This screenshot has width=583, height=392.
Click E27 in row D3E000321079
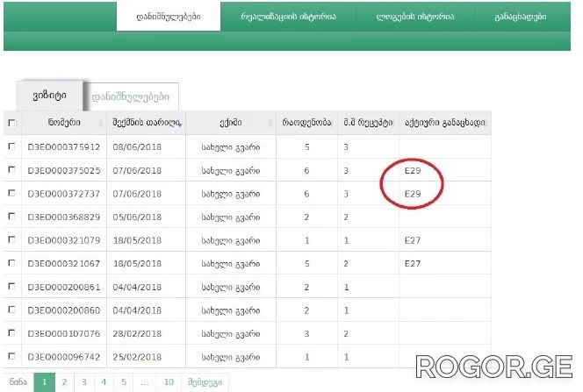pyautogui.click(x=413, y=240)
